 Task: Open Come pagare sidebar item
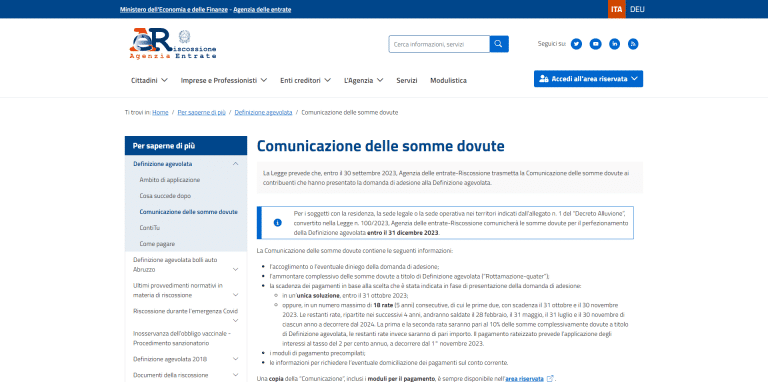point(157,244)
